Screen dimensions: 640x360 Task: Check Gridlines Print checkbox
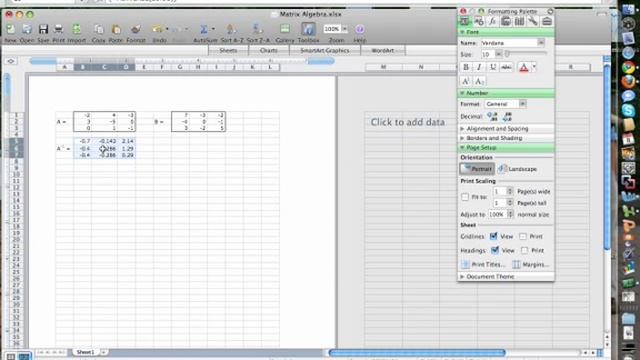click(523, 236)
